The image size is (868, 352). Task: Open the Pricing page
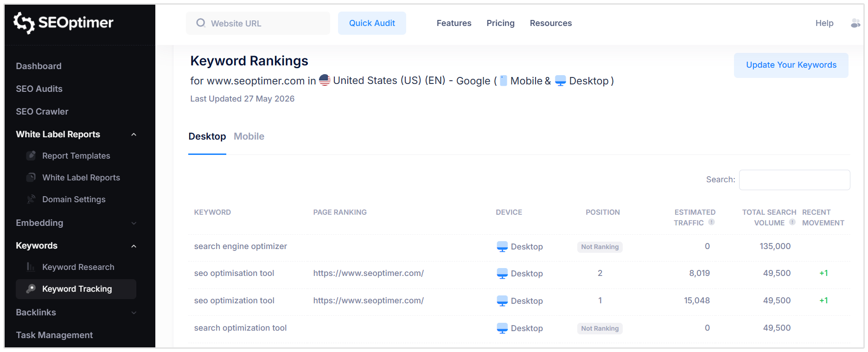coord(500,23)
